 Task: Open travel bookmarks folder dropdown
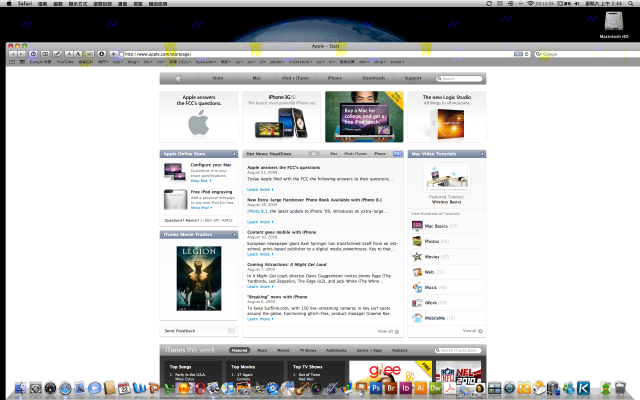click(397, 62)
